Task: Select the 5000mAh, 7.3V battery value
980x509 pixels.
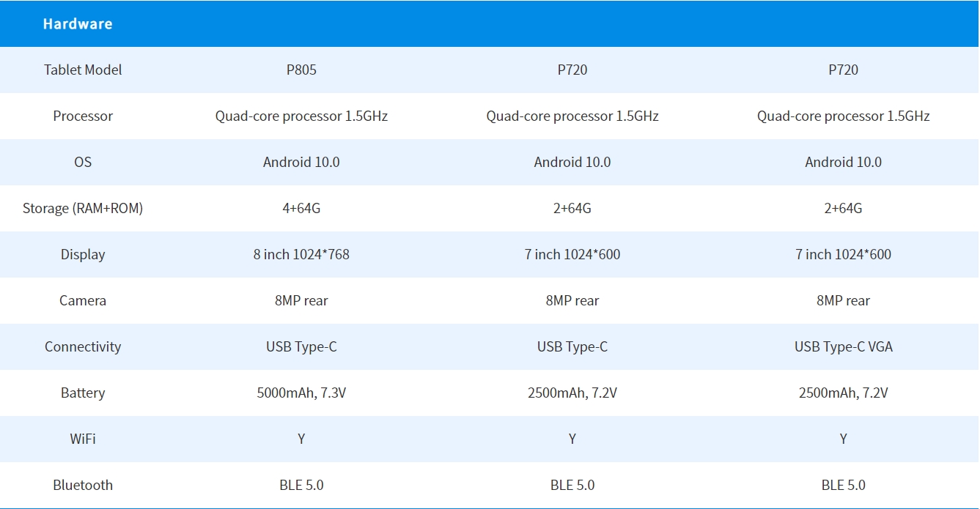Action: [301, 393]
